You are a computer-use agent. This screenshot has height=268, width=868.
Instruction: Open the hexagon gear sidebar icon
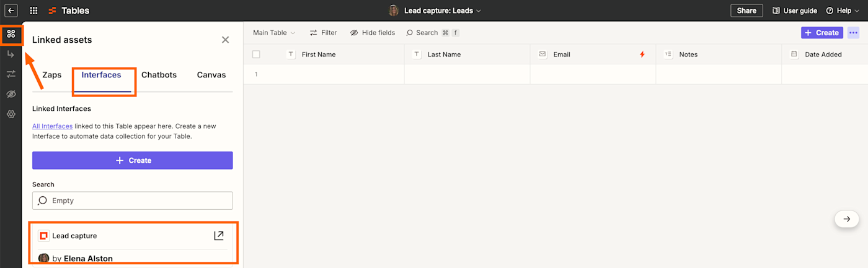coord(11,114)
